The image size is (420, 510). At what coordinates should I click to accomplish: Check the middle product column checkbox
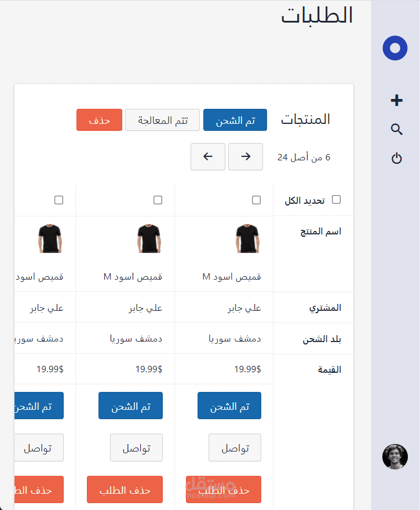158,200
